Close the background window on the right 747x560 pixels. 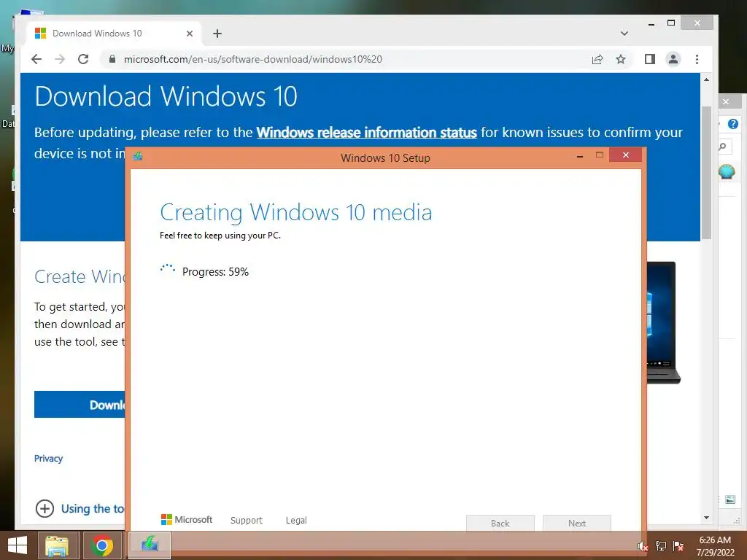[x=726, y=101]
